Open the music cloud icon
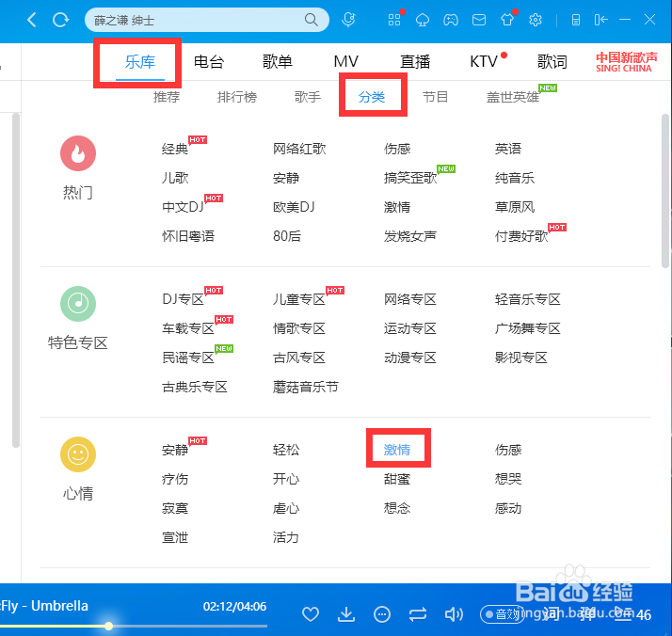 coord(423,20)
